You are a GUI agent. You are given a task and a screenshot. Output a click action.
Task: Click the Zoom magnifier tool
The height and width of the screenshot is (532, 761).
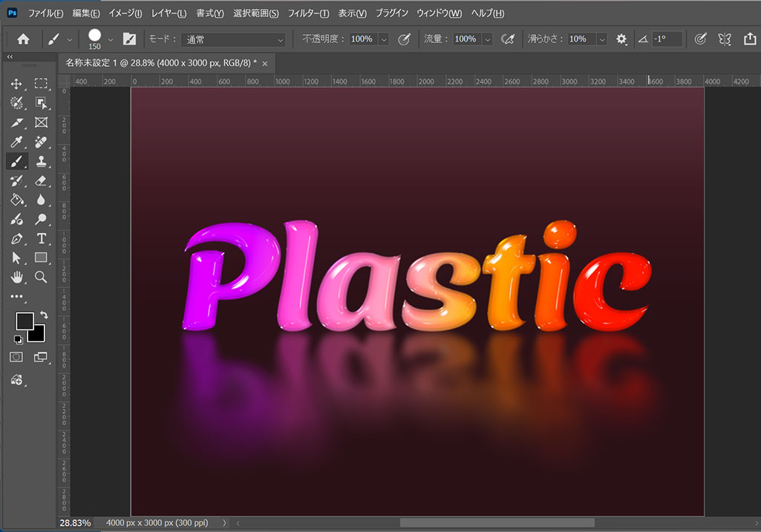click(x=42, y=277)
